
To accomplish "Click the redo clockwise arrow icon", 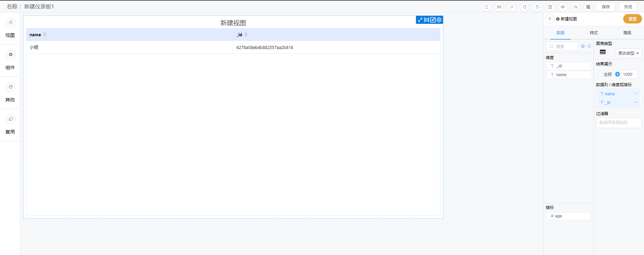I will (x=525, y=7).
